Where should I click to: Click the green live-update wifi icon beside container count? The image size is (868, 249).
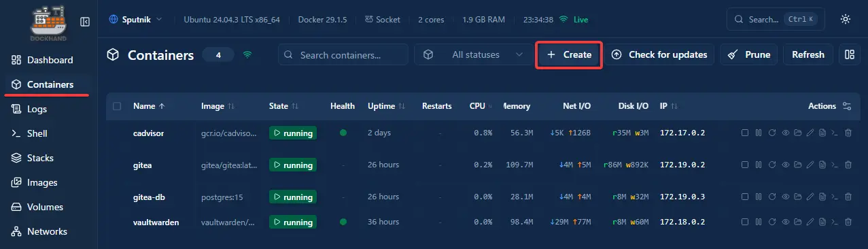[x=247, y=54]
